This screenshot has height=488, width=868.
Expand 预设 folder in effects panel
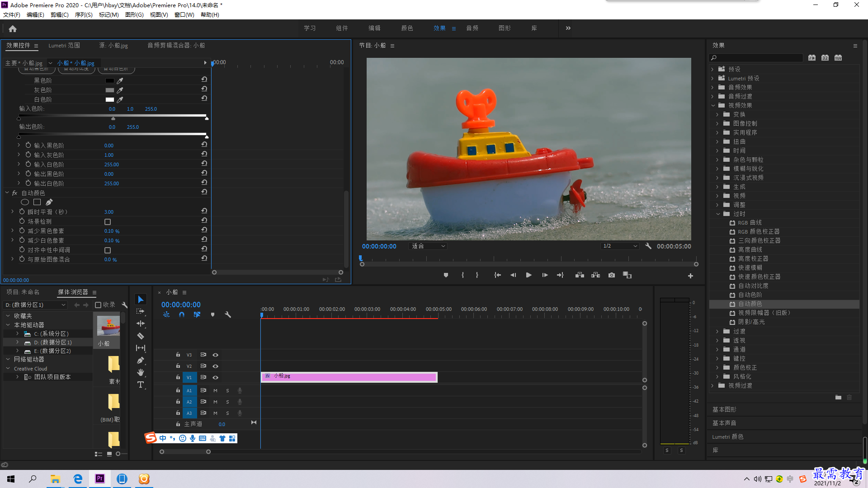pos(712,69)
